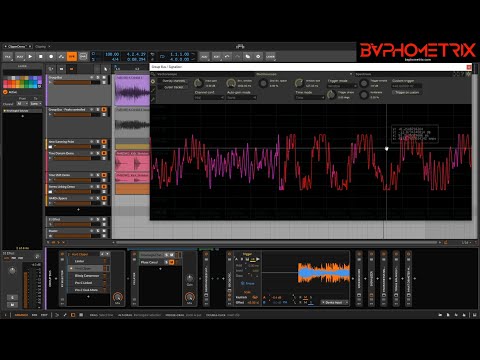Undo the last action via undo arrow
This screenshot has height=360, width=480.
point(227,57)
